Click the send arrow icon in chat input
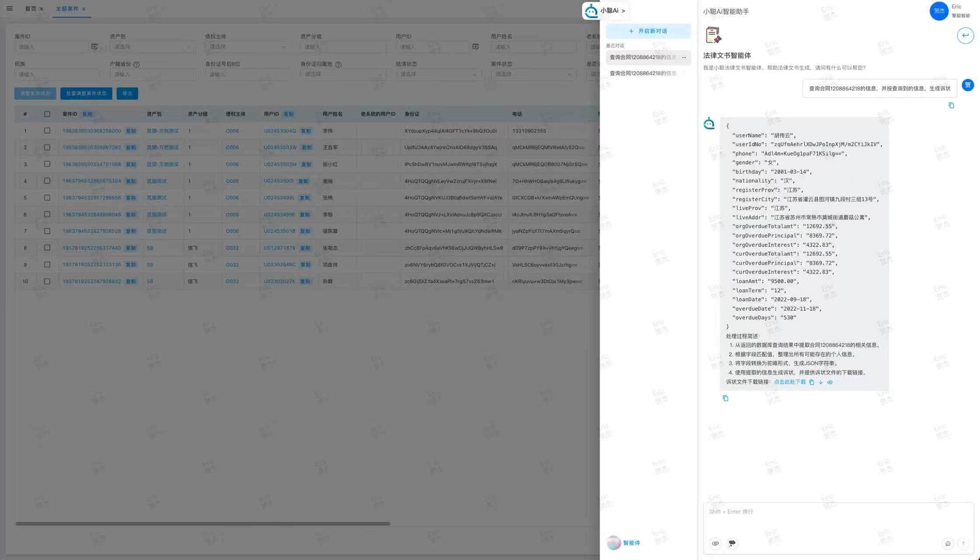Screen dimensions: 980x560 point(963,543)
